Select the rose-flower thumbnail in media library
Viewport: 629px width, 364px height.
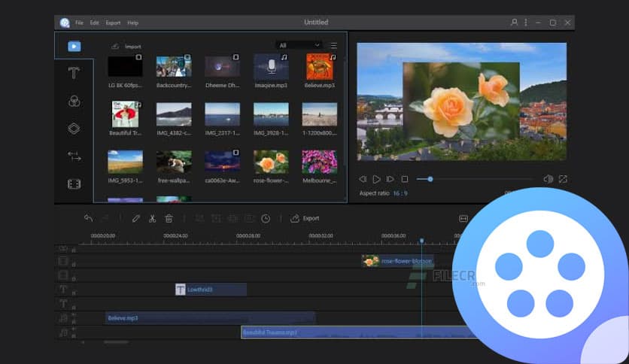tap(271, 162)
